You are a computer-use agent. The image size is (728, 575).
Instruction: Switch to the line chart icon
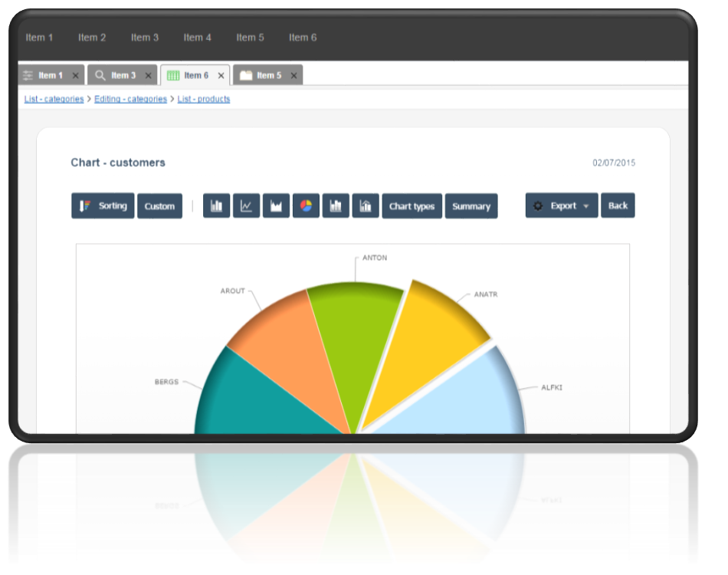[246, 205]
